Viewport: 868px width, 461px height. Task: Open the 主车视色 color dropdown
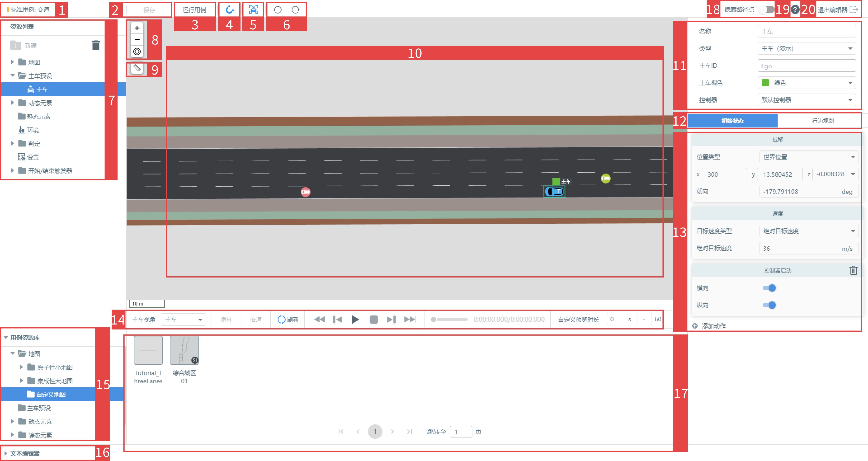pos(807,83)
